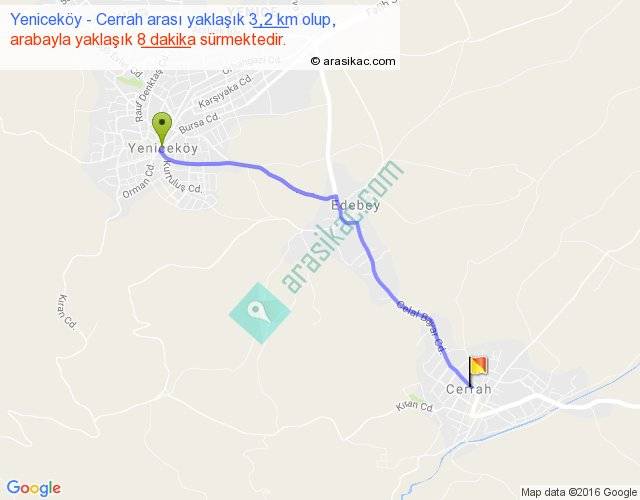This screenshot has height=500, width=640.
Task: Click the Rauf Denktaş street label
Action: pos(149,96)
